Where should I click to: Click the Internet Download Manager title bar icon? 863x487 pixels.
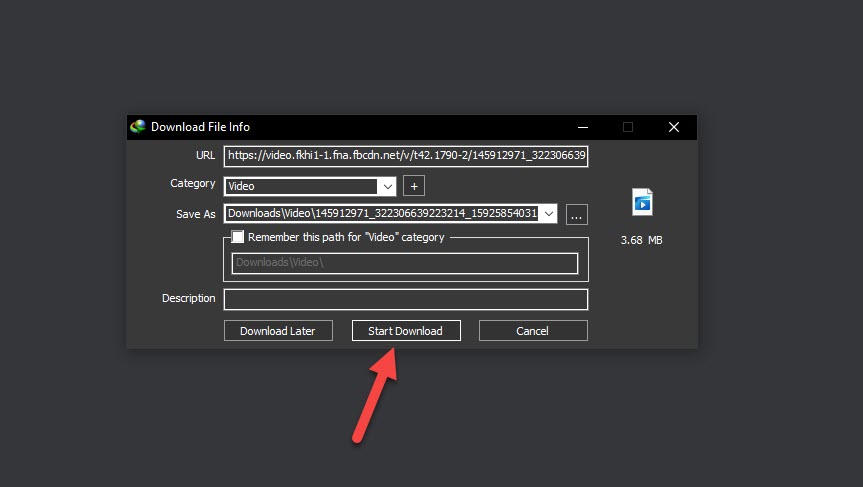139,127
